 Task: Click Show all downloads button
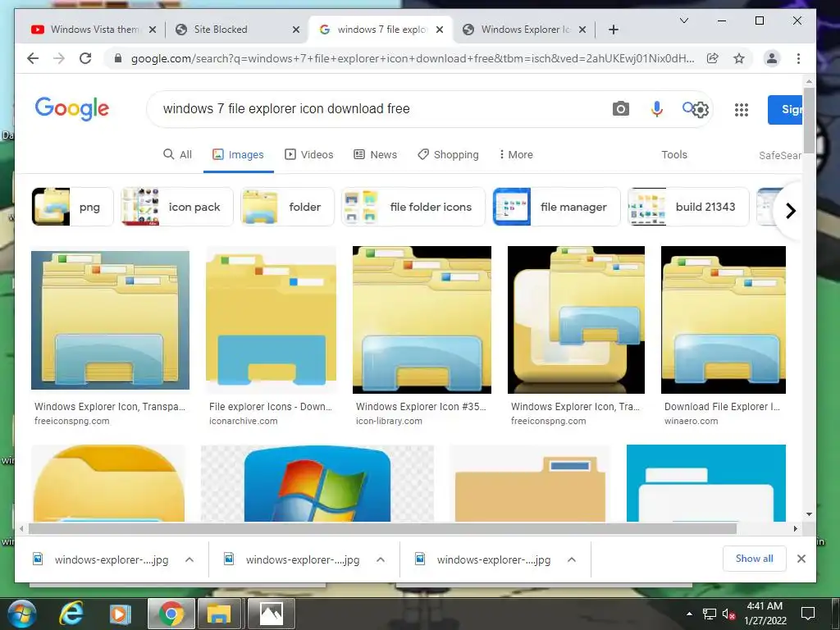tap(755, 558)
